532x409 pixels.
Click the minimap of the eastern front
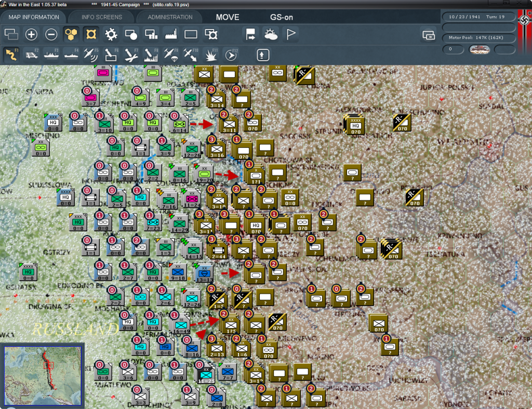pyautogui.click(x=43, y=375)
